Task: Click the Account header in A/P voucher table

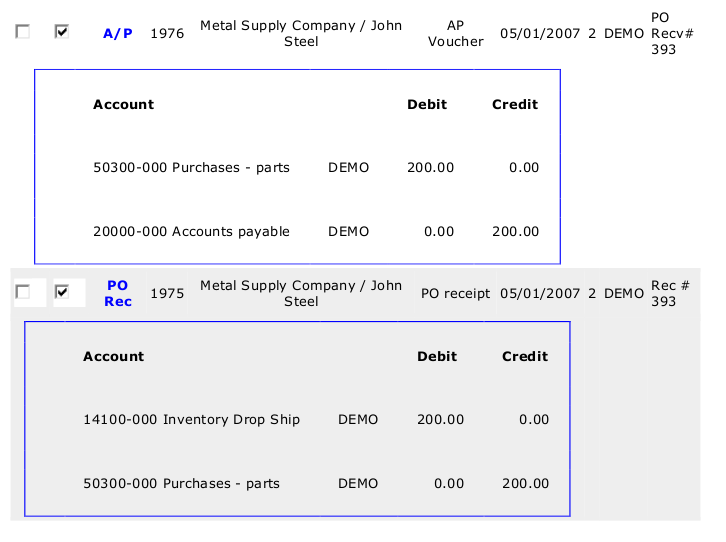Action: coord(123,105)
